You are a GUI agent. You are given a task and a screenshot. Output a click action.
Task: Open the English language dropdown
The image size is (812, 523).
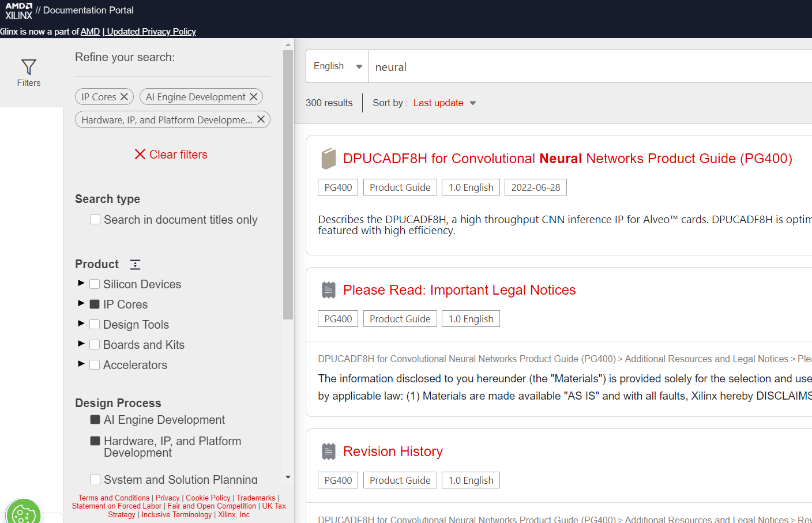click(x=337, y=66)
